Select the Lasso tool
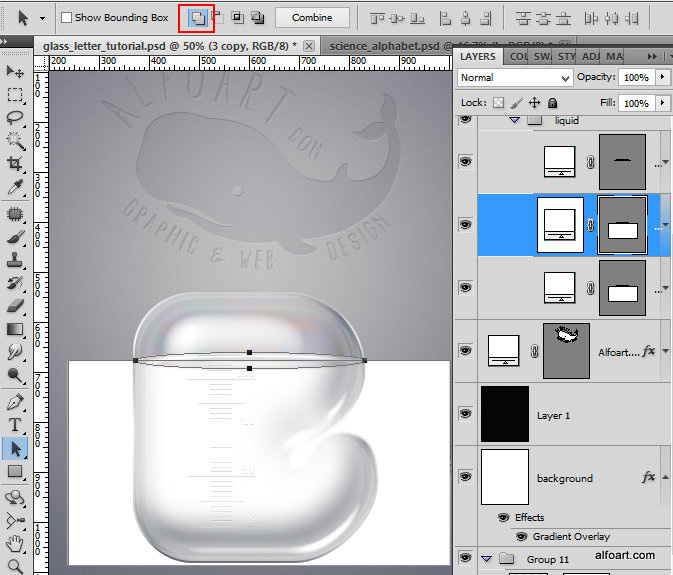This screenshot has height=575, width=673. click(x=15, y=117)
